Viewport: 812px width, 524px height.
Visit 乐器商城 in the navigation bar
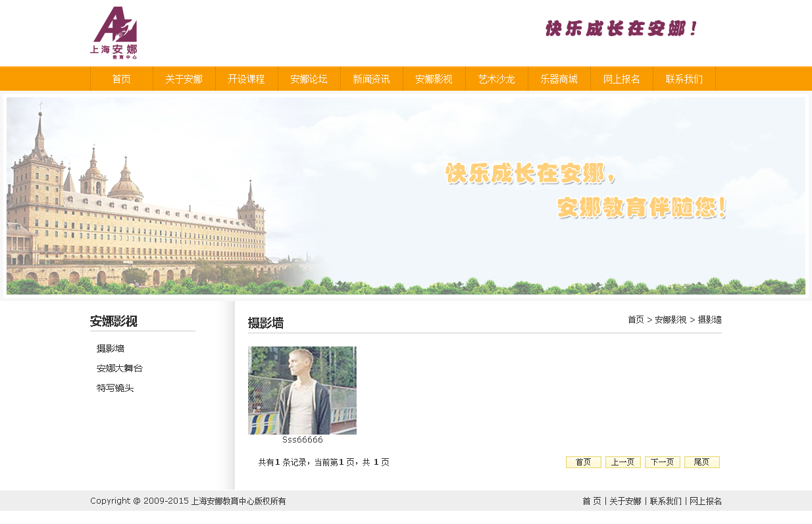(x=559, y=79)
